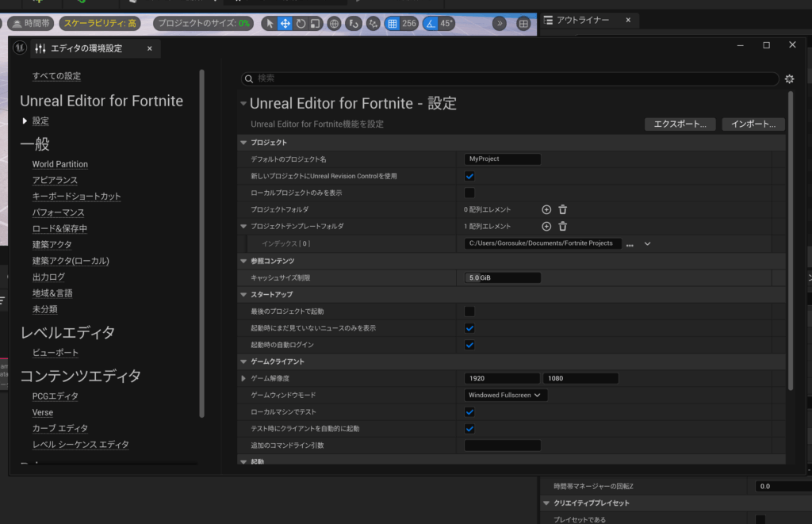812x524 pixels.
Task: Add element to プロジェクトフォルダ array
Action: pyautogui.click(x=546, y=210)
